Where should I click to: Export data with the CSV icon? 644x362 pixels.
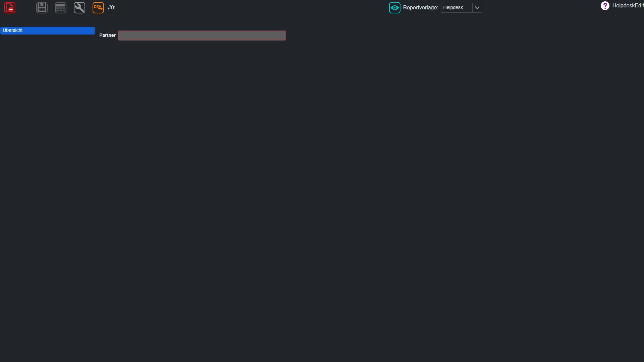point(98,8)
